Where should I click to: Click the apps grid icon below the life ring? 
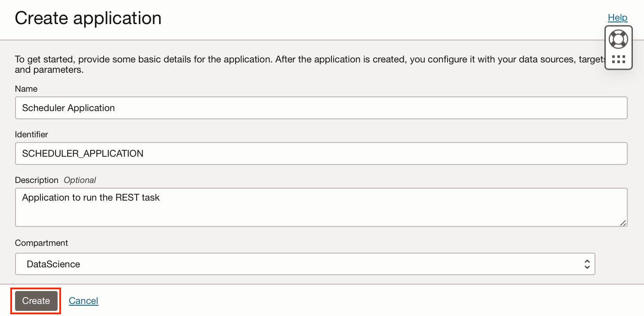click(618, 59)
